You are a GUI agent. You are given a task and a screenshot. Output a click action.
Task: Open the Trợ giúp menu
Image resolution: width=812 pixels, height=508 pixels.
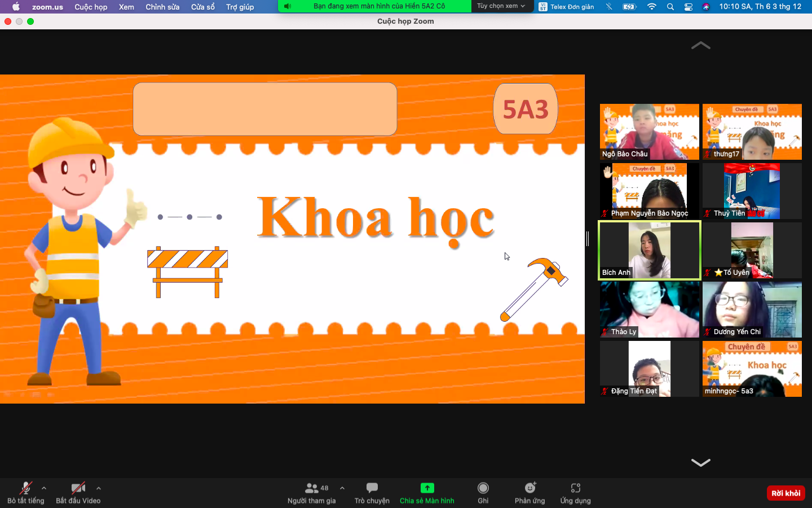click(240, 7)
